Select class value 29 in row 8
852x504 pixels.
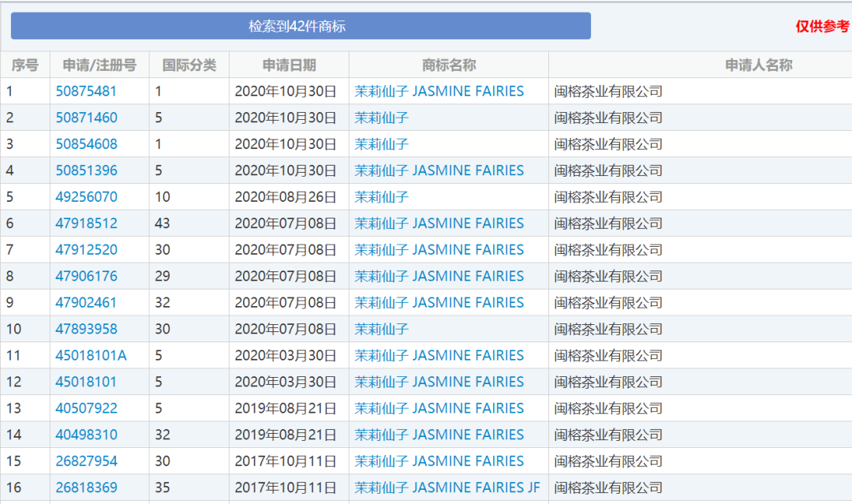[x=163, y=276]
